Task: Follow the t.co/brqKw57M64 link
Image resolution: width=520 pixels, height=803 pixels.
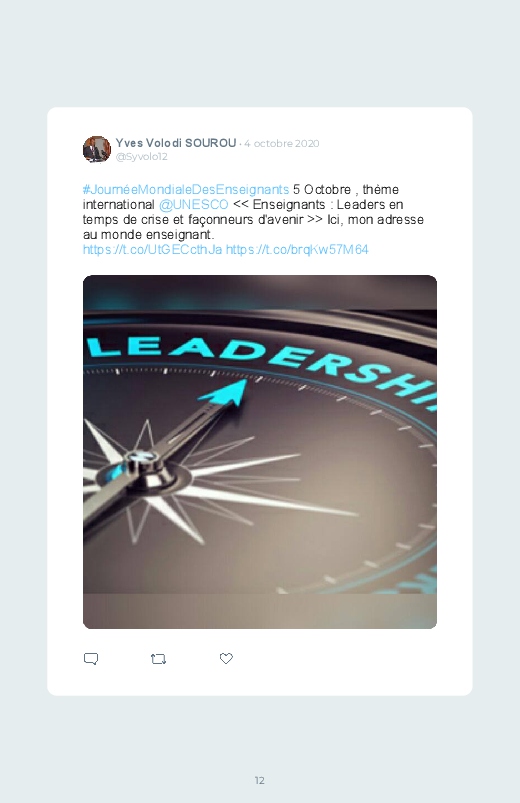Action: coord(297,249)
